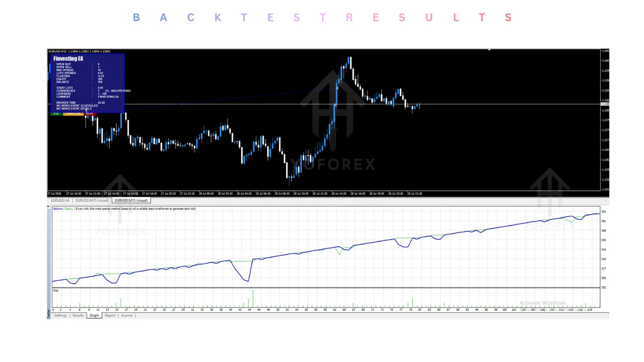Viewport: 644px width, 362px height.
Task: Click the vertical Tester panel label
Action: coord(49,313)
